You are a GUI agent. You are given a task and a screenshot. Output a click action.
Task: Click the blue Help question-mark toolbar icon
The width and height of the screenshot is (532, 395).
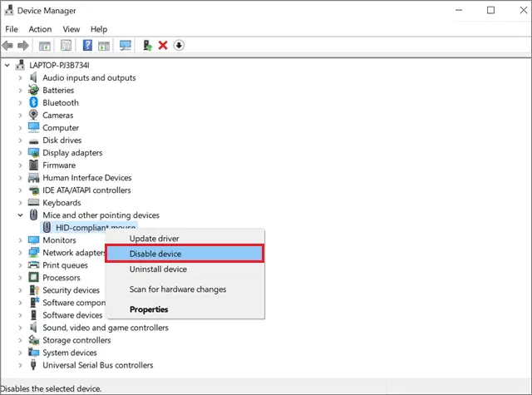(x=87, y=45)
